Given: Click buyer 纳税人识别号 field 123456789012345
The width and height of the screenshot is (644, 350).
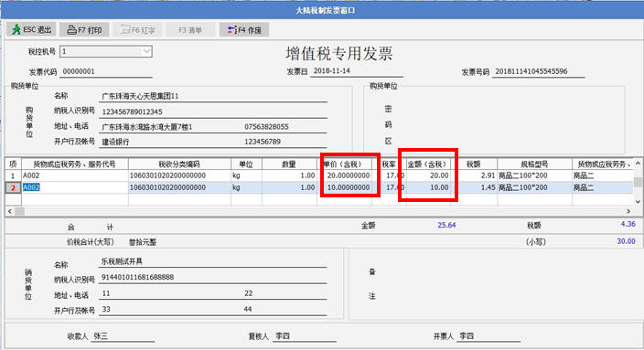Looking at the screenshot, I should point(213,111).
